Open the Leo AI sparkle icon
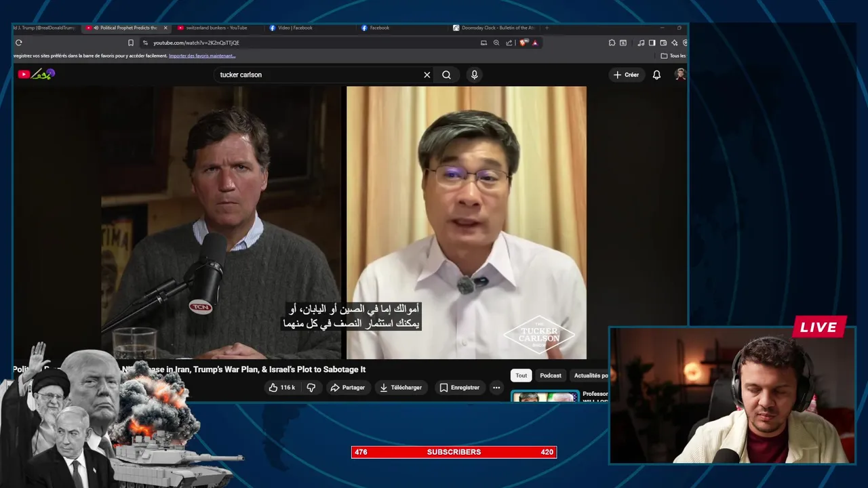The width and height of the screenshot is (868, 488). pos(674,43)
